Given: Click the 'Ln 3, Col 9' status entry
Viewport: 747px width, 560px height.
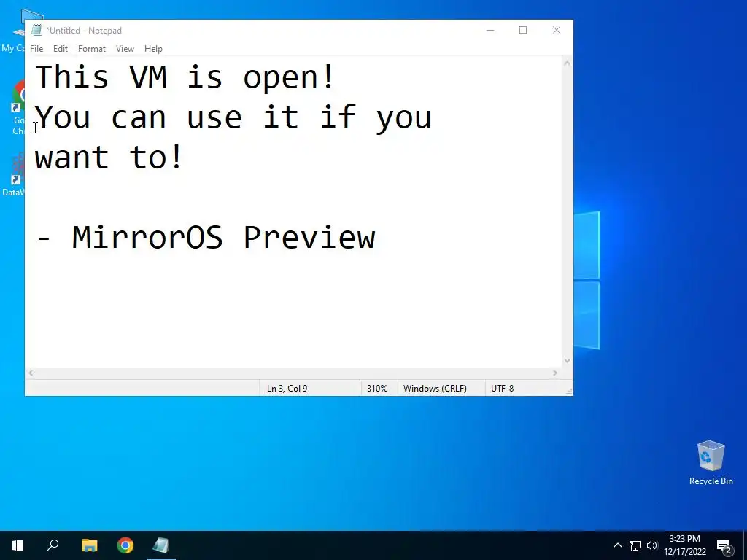Looking at the screenshot, I should pos(287,389).
